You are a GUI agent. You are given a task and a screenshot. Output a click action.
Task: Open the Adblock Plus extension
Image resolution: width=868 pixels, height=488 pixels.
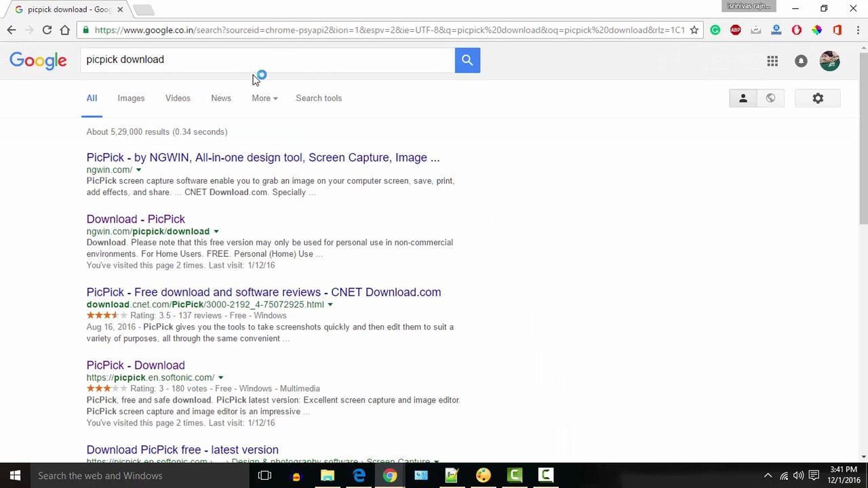[x=736, y=30]
